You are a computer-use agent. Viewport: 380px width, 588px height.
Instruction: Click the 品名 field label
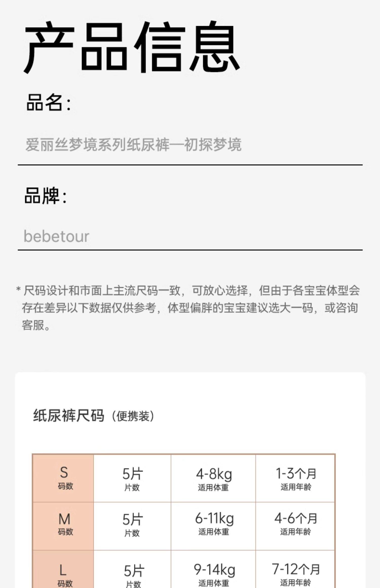(x=48, y=103)
